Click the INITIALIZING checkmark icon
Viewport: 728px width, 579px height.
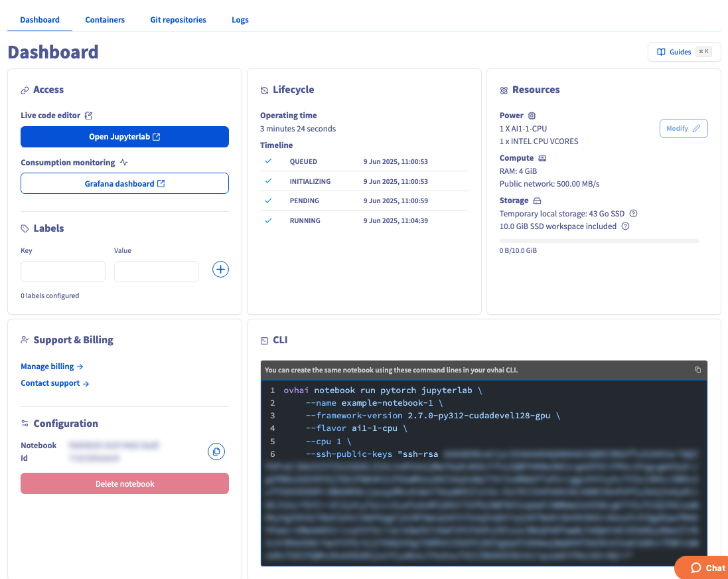[x=268, y=181]
